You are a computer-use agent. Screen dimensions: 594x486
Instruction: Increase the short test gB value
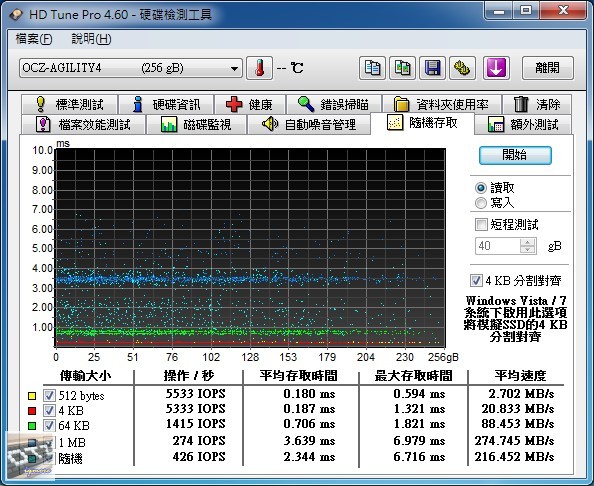[527, 242]
